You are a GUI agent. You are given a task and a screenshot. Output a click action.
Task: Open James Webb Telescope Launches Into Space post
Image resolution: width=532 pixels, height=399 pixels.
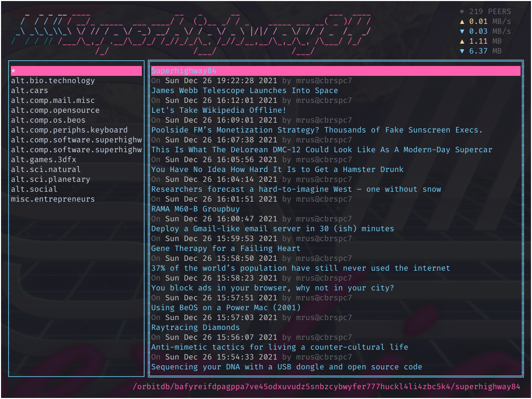pyautogui.click(x=245, y=90)
